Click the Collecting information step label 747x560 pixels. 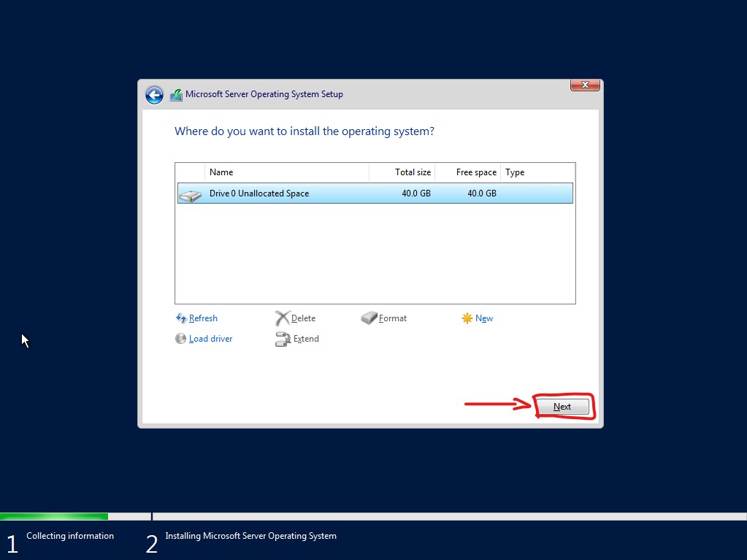(x=70, y=536)
